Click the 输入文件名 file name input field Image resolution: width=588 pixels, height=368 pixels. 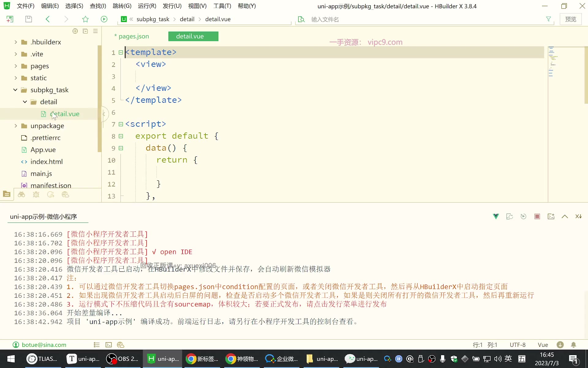426,19
